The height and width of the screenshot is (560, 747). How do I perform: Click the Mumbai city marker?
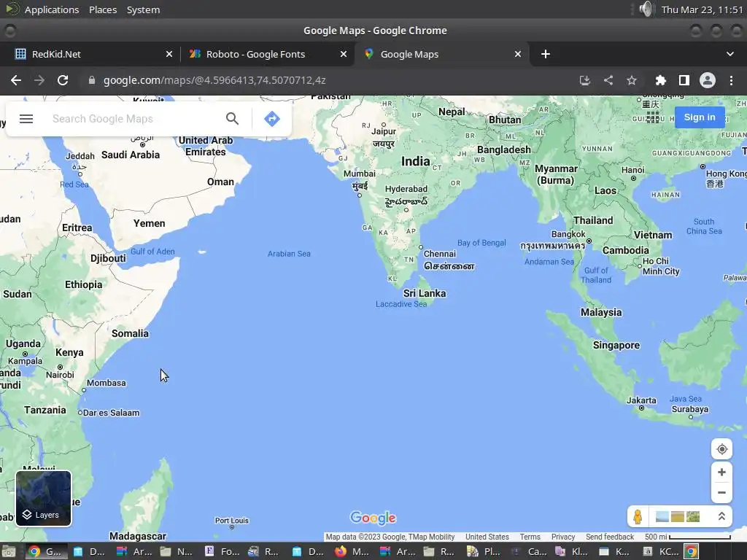click(x=360, y=195)
